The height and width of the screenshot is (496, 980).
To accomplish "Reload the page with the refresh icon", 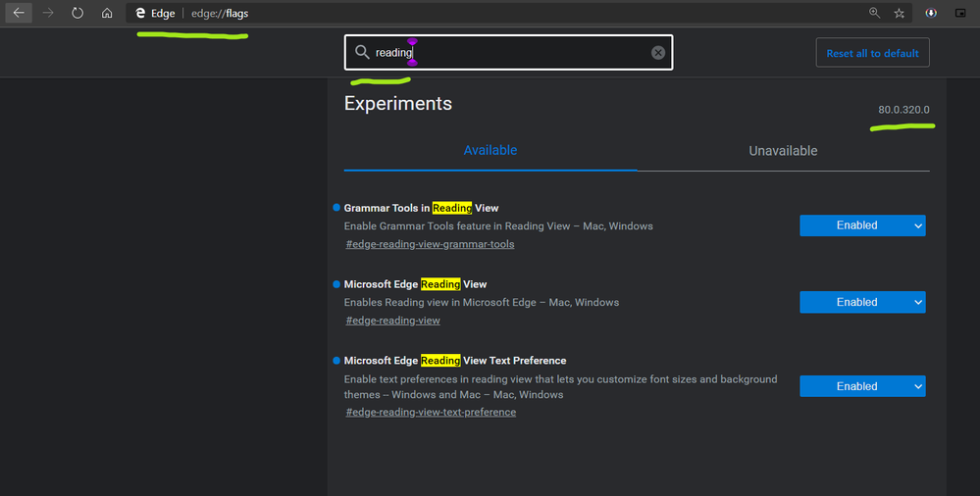I will point(77,13).
